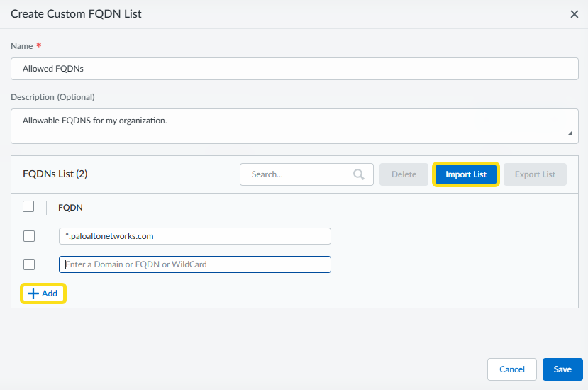
Task: Click the Export List button
Action: [x=535, y=174]
